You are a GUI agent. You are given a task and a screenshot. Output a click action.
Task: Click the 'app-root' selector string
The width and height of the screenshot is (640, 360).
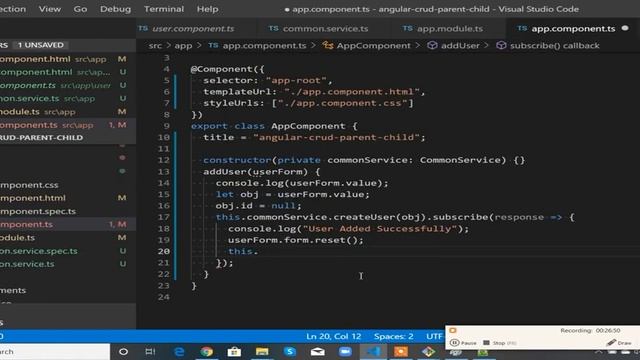296,80
